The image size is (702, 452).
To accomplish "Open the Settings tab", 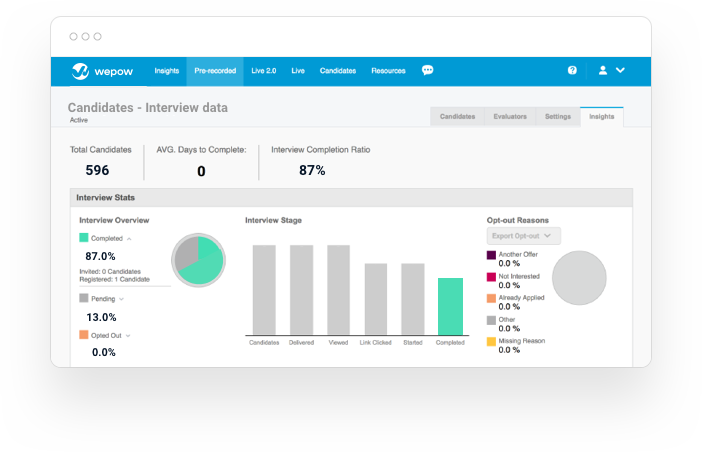I will pyautogui.click(x=558, y=117).
